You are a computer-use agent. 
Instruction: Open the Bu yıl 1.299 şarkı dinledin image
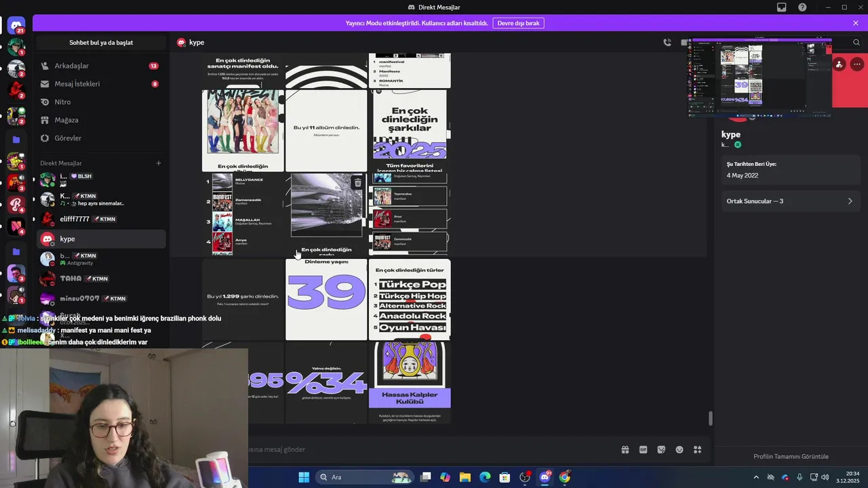(243, 300)
